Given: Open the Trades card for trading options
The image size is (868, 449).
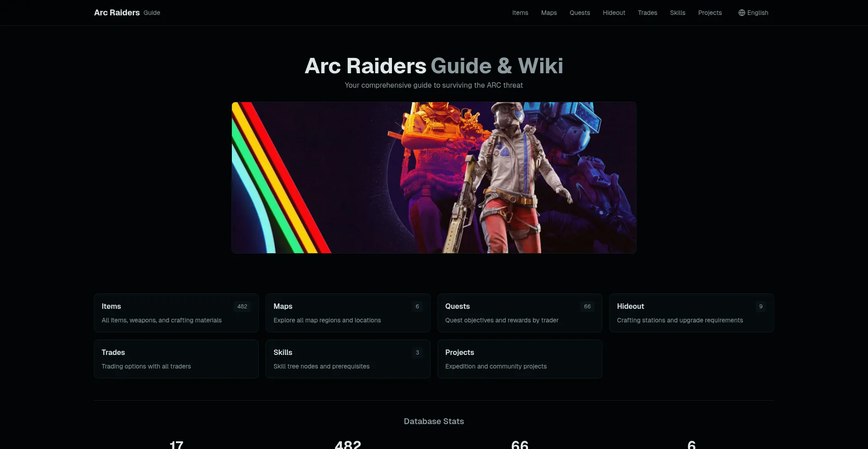Looking at the screenshot, I should pyautogui.click(x=176, y=359).
